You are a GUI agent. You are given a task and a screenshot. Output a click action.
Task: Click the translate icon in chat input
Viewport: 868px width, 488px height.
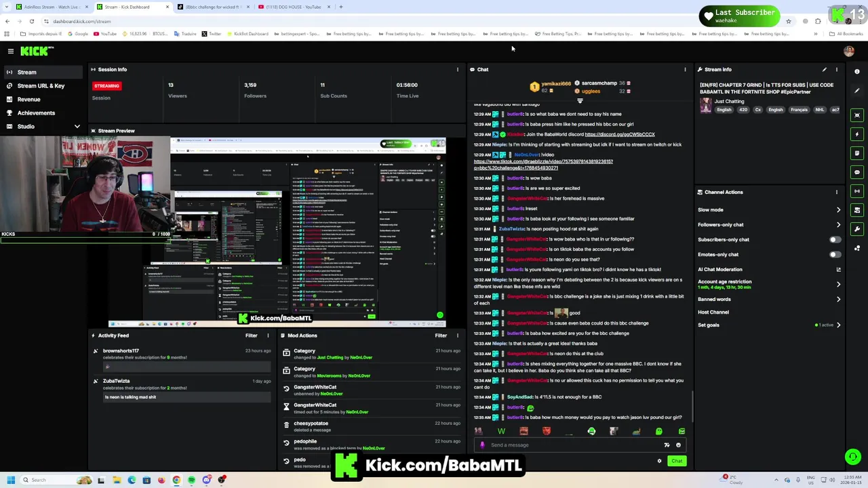[x=667, y=445]
